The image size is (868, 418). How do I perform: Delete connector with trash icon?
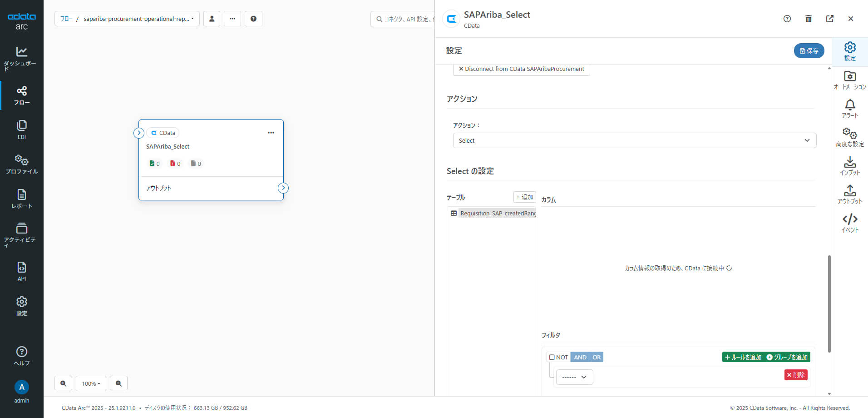point(809,19)
